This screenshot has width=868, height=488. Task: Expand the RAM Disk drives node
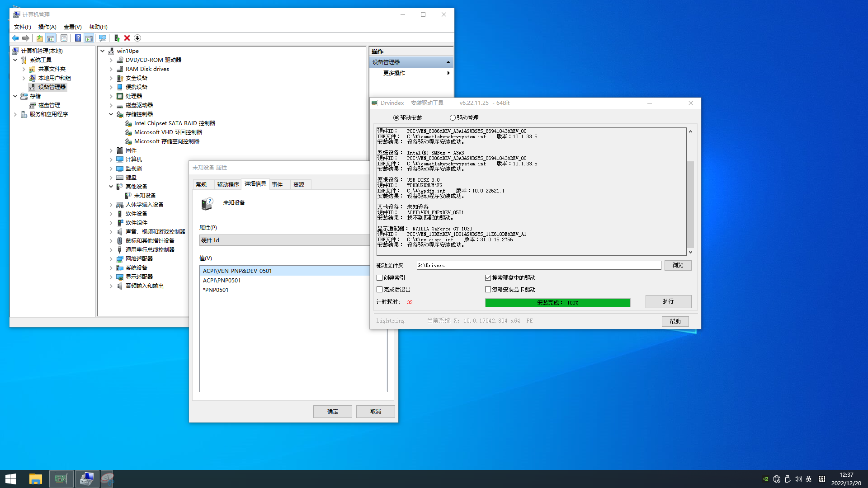(111, 69)
